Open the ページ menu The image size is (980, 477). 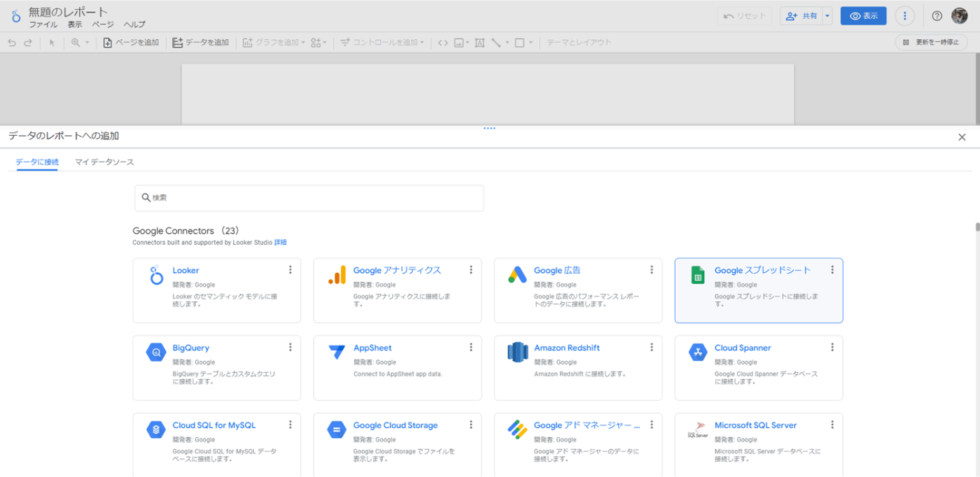pyautogui.click(x=103, y=24)
